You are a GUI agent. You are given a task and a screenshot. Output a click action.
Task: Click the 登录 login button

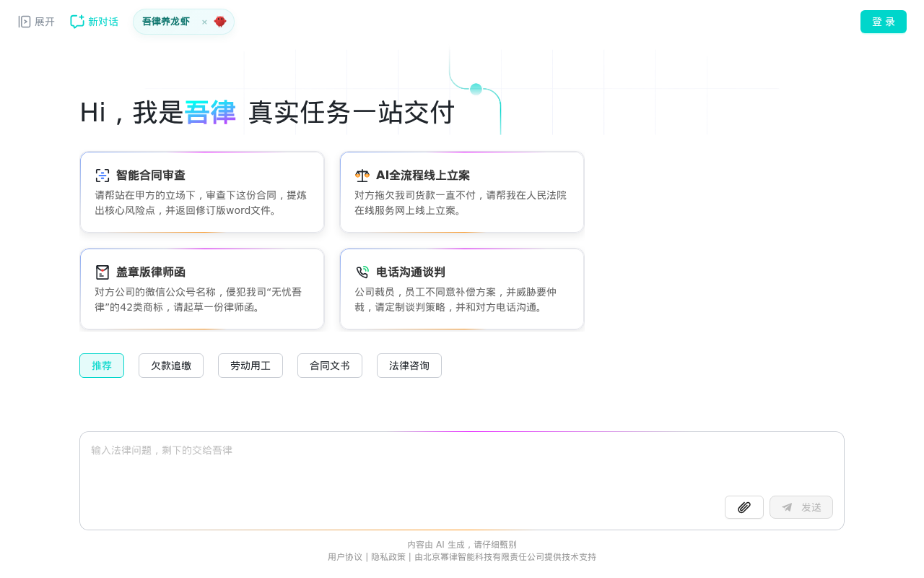(x=884, y=22)
